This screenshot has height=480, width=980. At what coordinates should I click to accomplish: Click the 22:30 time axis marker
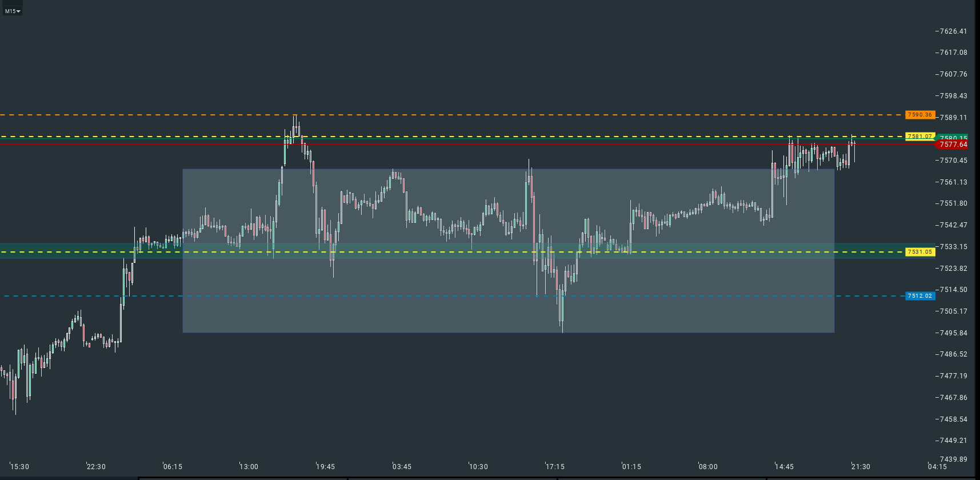pos(96,467)
